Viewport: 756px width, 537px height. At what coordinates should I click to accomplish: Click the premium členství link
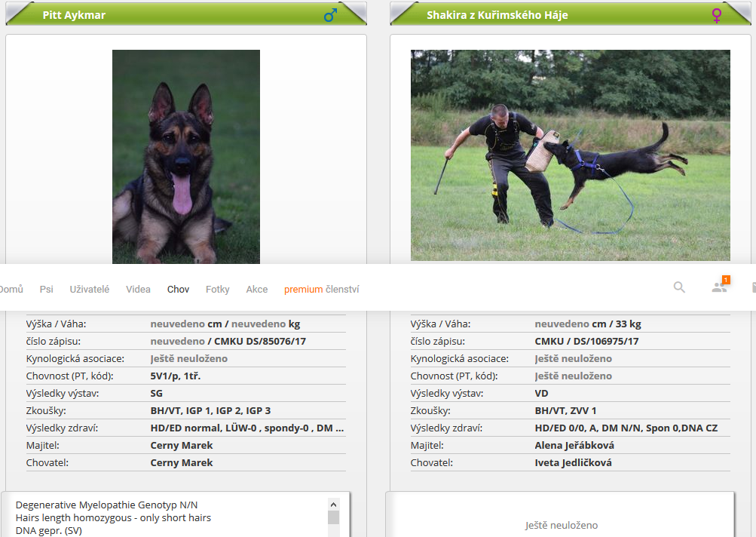[321, 289]
